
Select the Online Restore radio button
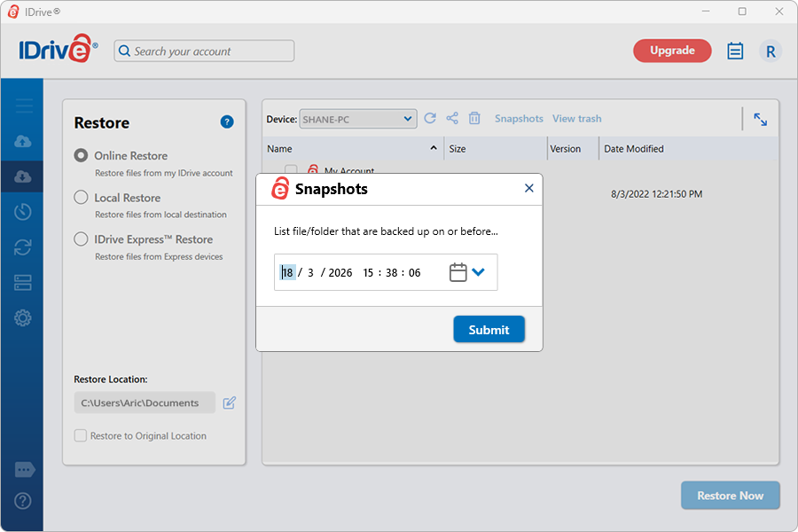[x=82, y=155]
